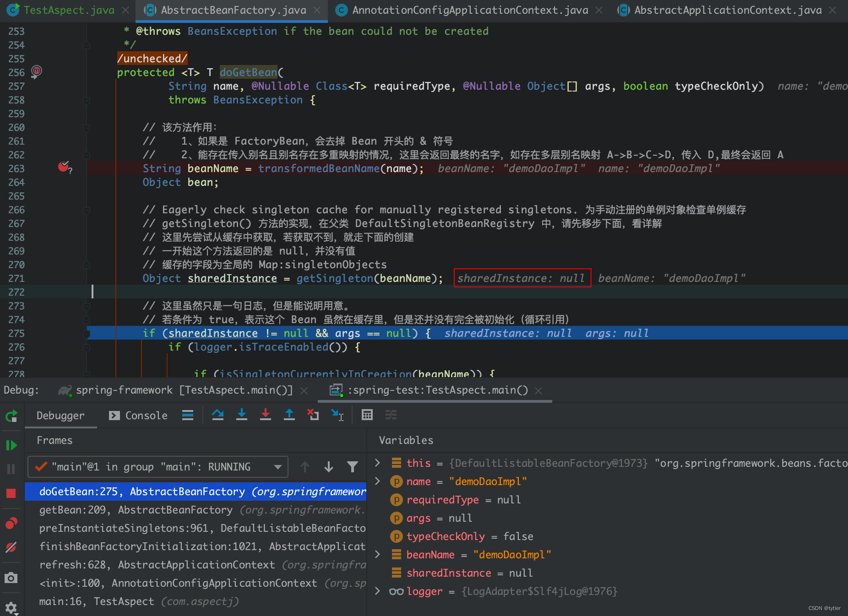Close spring-framework debug session tab

click(x=304, y=390)
